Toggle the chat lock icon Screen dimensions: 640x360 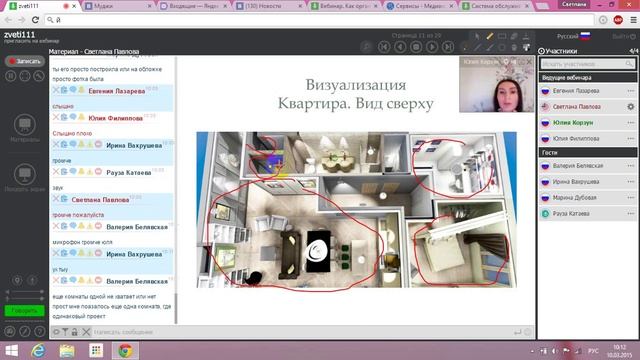[74, 332]
